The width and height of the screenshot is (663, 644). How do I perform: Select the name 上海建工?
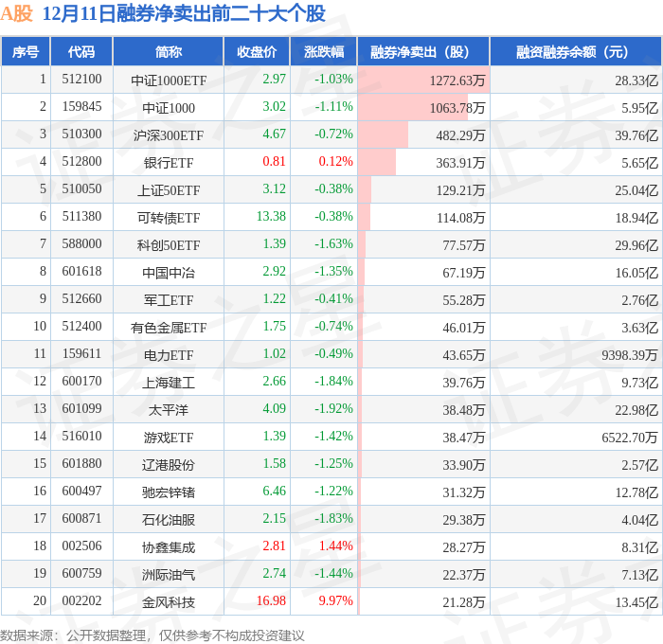click(169, 383)
